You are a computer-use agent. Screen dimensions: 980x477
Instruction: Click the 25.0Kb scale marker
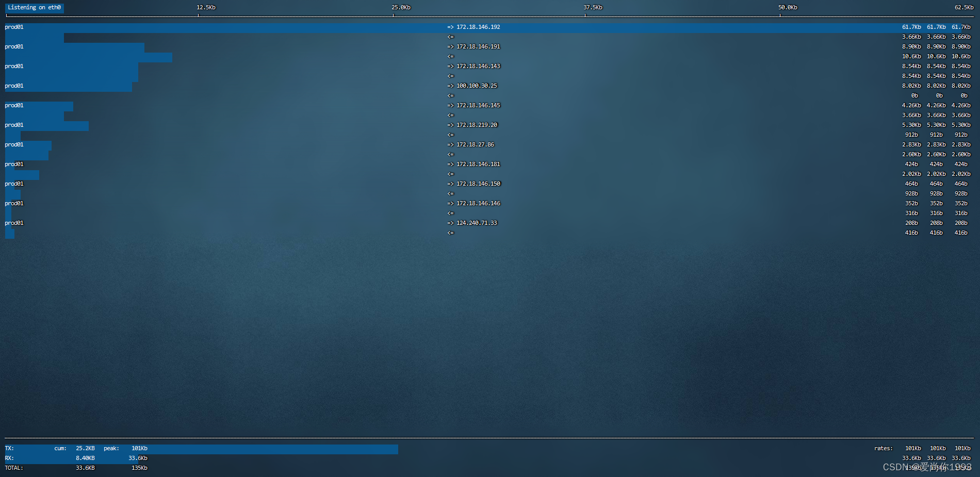401,8
